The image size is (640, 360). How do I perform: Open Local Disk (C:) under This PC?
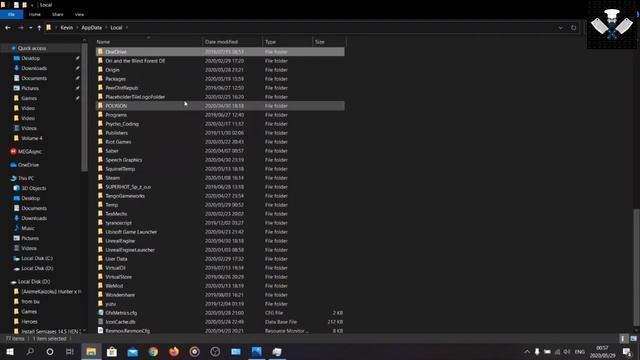[x=37, y=258]
